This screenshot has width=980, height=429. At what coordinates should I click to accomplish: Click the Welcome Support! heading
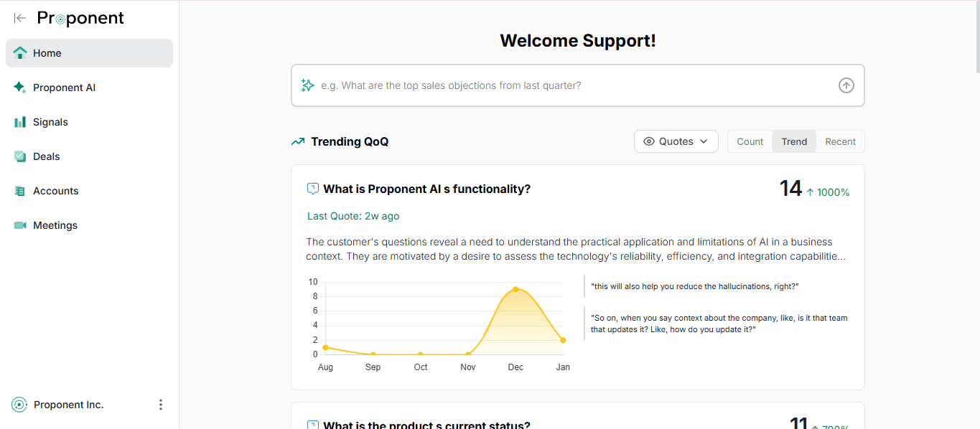tap(578, 41)
